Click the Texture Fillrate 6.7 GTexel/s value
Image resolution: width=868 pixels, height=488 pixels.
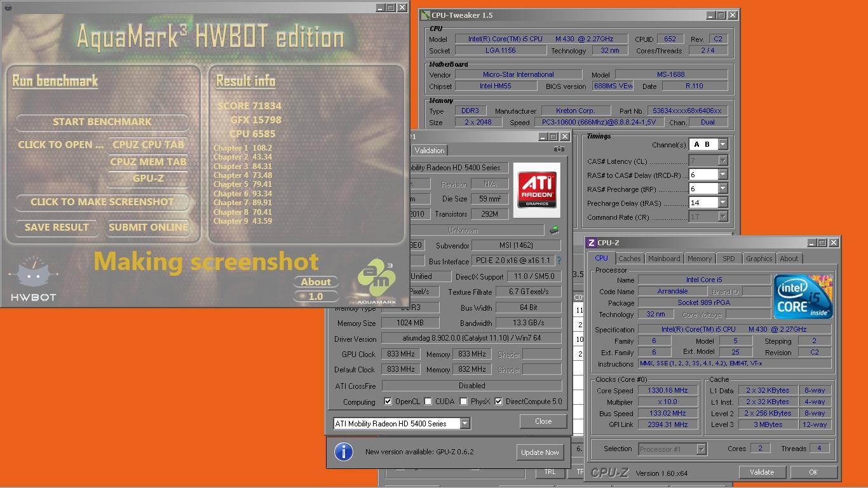[x=529, y=292]
